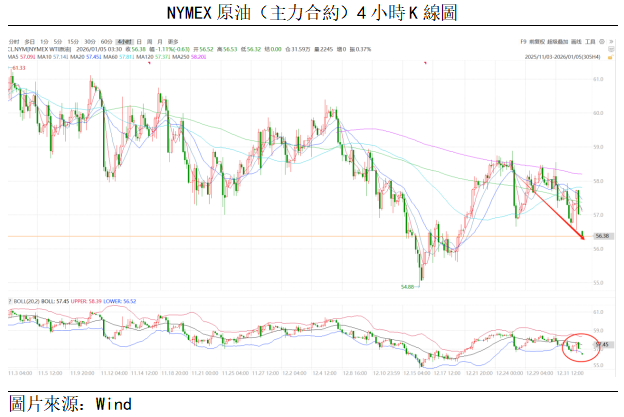Switch to the 多日 chart view
624x417 pixels.
(30, 41)
